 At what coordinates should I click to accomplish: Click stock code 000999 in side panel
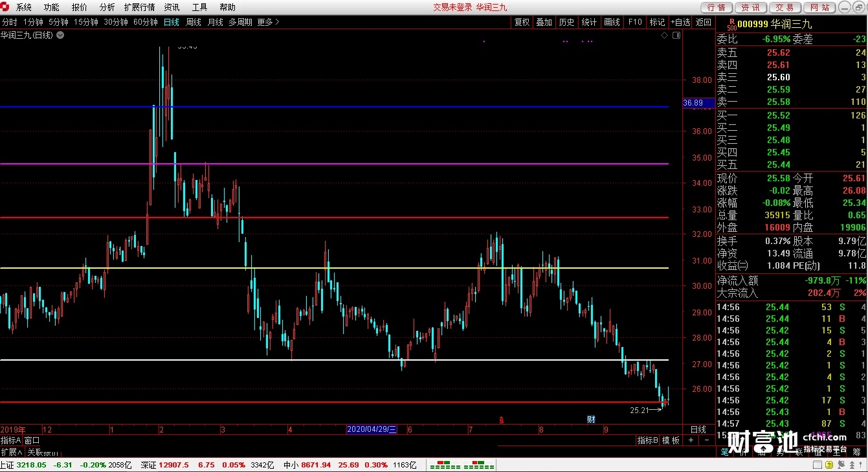pyautogui.click(x=753, y=25)
